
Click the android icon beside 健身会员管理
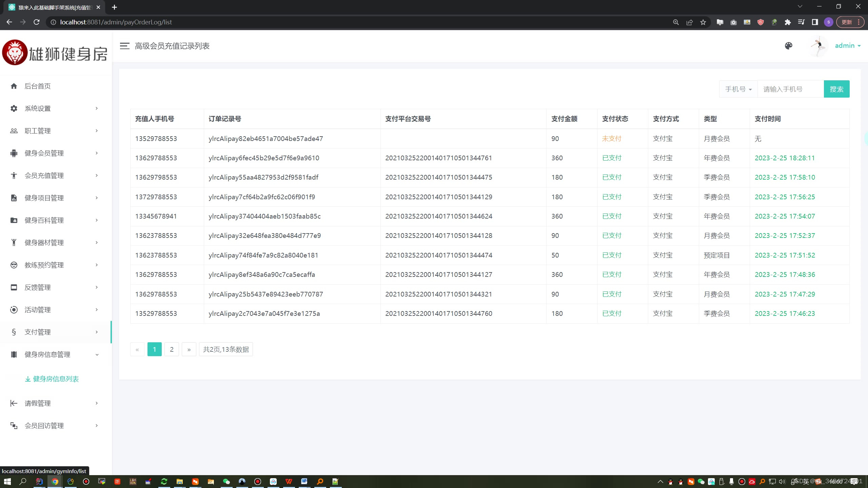pyautogui.click(x=14, y=153)
